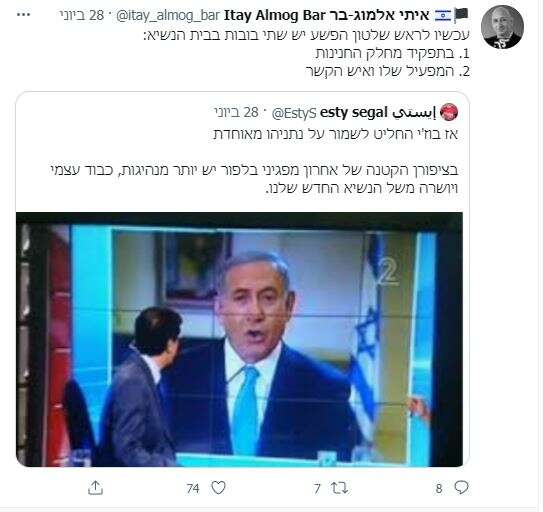This screenshot has height=512, width=543.
Task: Open esty segal's small profile avatar
Action: (449, 112)
